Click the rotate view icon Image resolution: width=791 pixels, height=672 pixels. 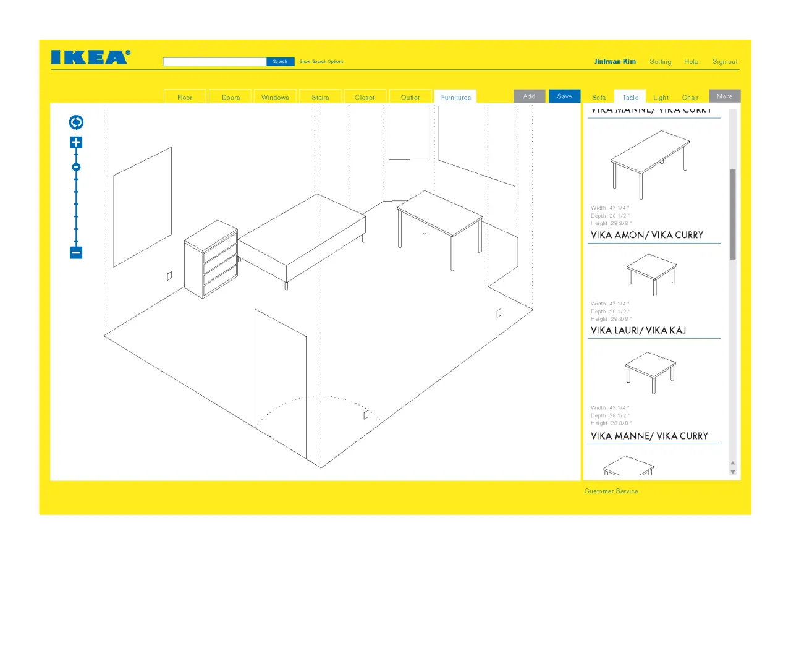pyautogui.click(x=76, y=122)
